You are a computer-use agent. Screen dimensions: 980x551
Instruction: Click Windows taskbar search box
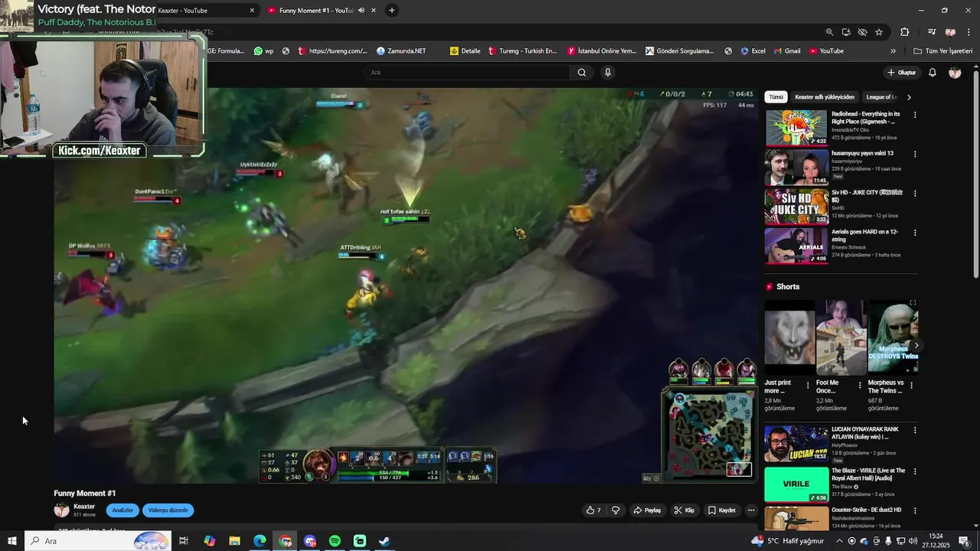pos(98,541)
